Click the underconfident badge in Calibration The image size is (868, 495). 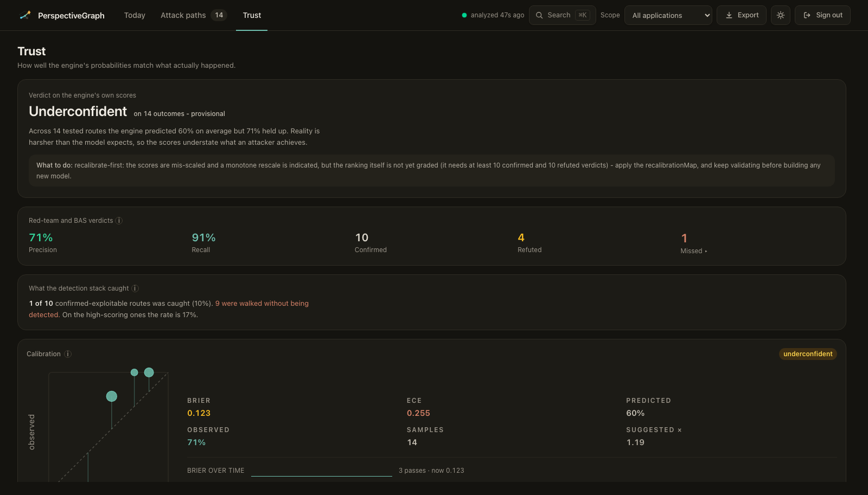pos(808,354)
